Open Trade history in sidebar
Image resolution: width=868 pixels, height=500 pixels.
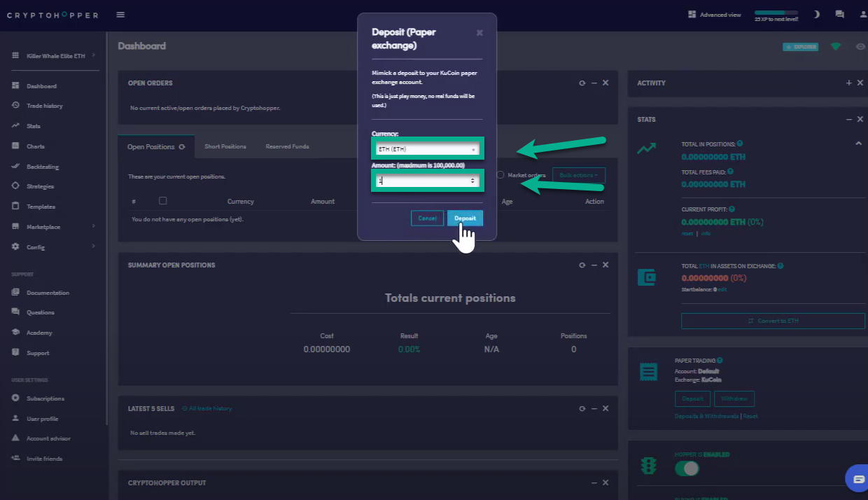coord(45,106)
